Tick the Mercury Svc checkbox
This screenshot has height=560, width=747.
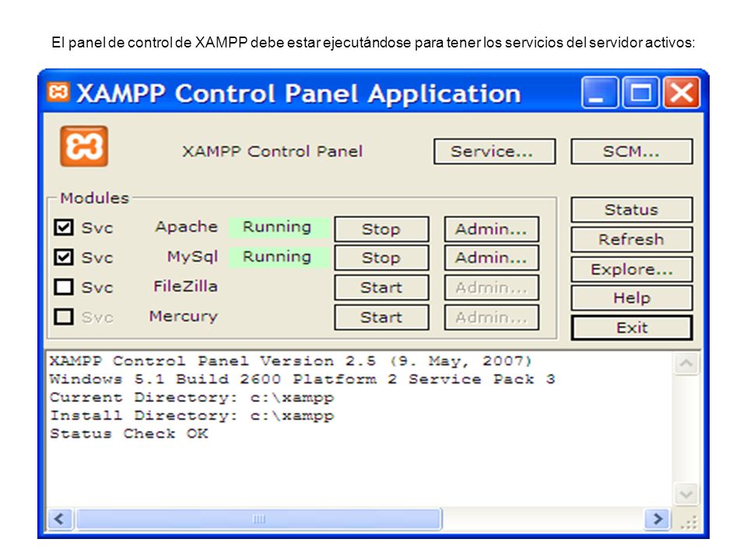tap(64, 317)
